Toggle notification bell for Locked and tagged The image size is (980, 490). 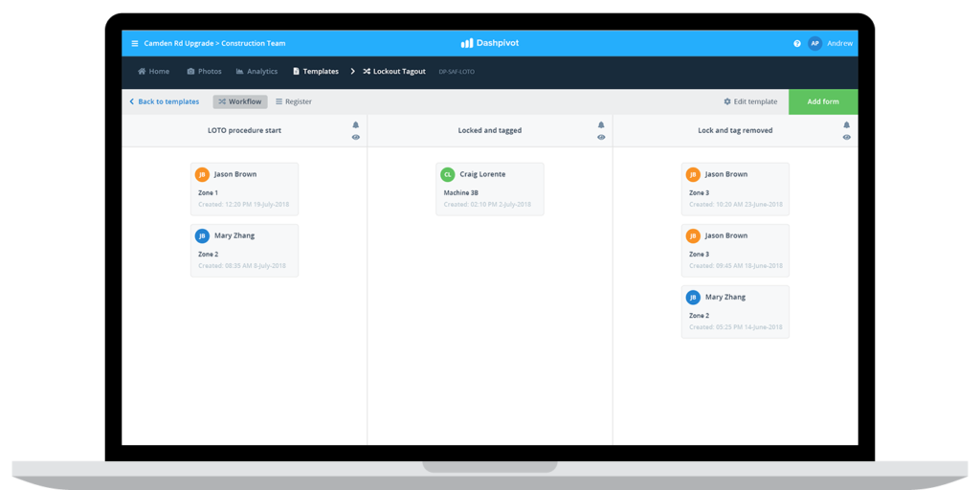[601, 125]
